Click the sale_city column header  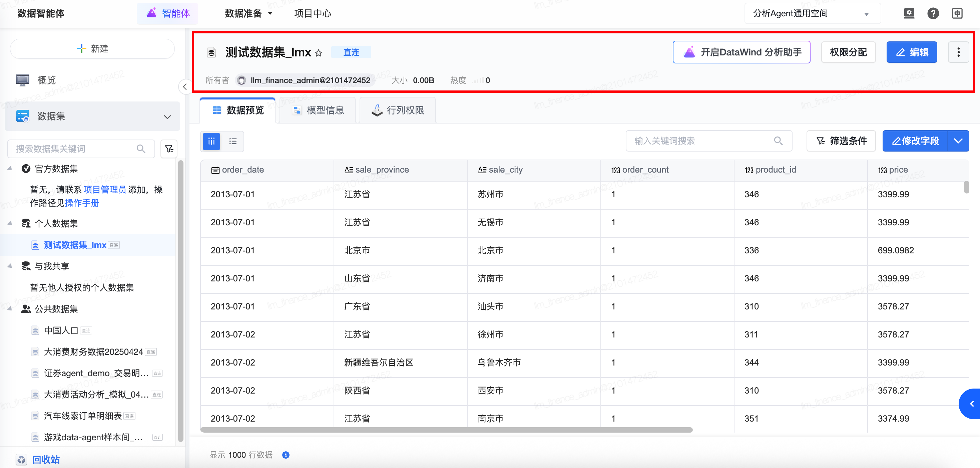click(x=534, y=170)
